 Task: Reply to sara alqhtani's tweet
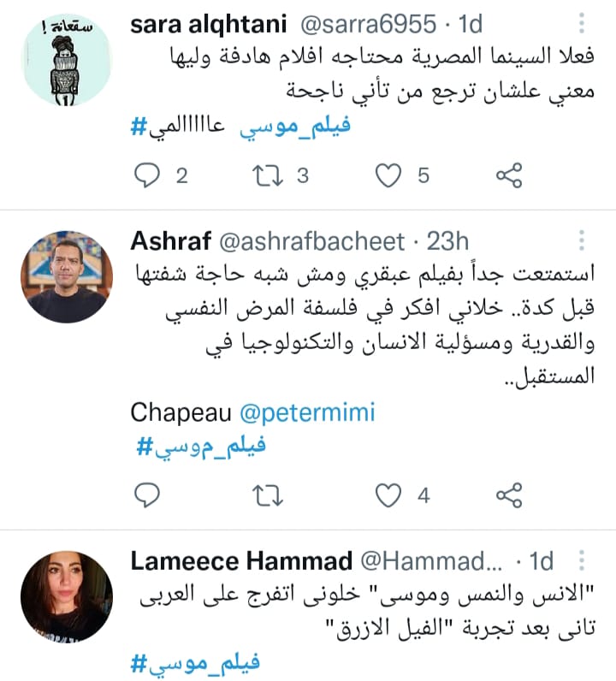tap(147, 175)
